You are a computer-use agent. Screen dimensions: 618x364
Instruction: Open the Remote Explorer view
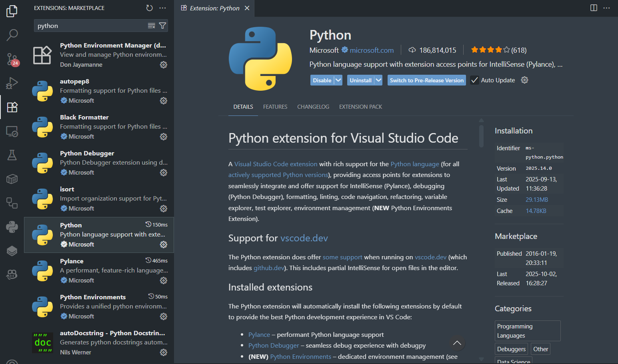point(12,131)
